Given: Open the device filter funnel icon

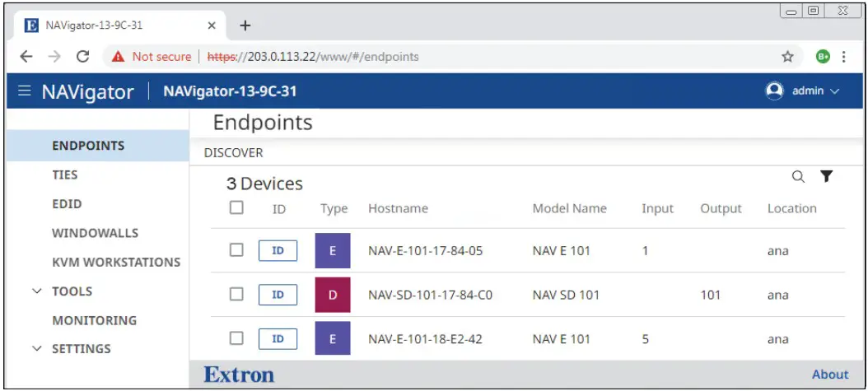Looking at the screenshot, I should coord(827,176).
